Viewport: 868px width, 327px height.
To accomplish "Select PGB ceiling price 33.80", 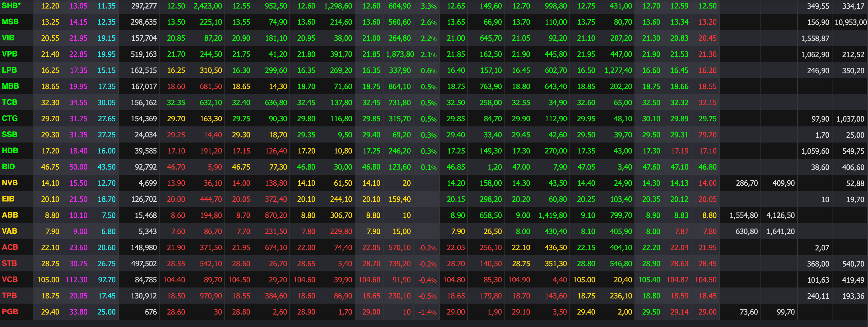I will coord(78,312).
